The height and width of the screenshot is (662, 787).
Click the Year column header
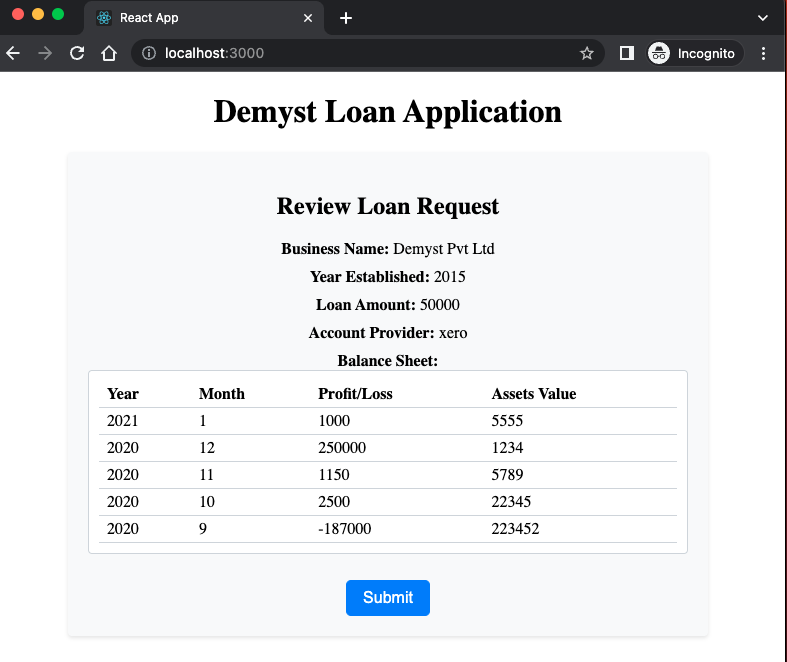pyautogui.click(x=122, y=394)
